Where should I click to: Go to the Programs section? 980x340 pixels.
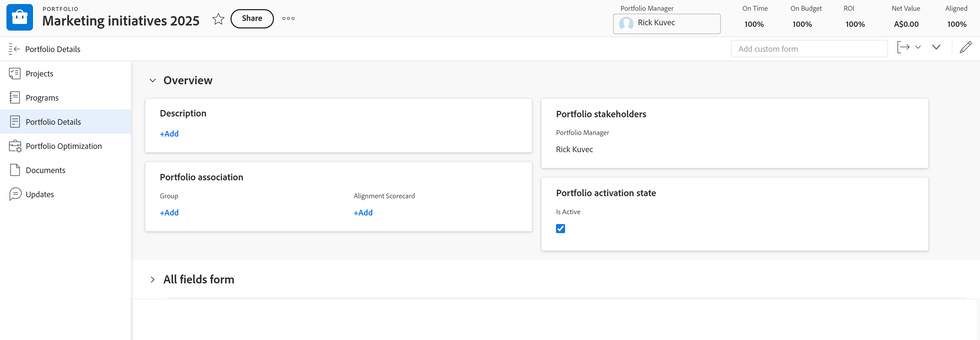(x=42, y=98)
